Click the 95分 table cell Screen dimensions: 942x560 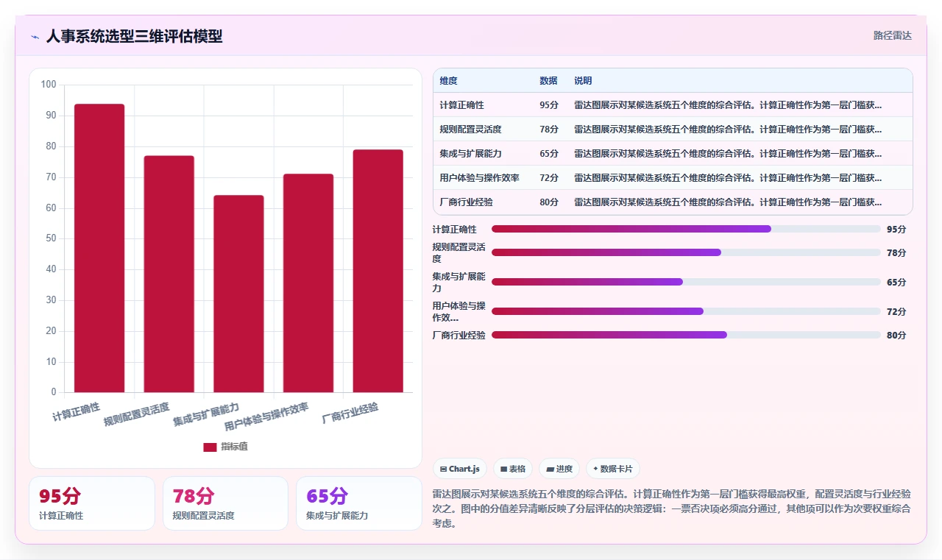[549, 105]
